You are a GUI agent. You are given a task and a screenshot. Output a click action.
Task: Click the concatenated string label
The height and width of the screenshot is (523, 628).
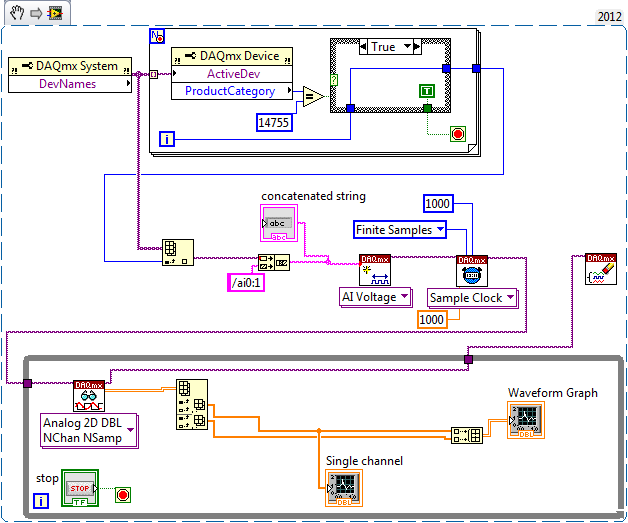click(x=313, y=196)
